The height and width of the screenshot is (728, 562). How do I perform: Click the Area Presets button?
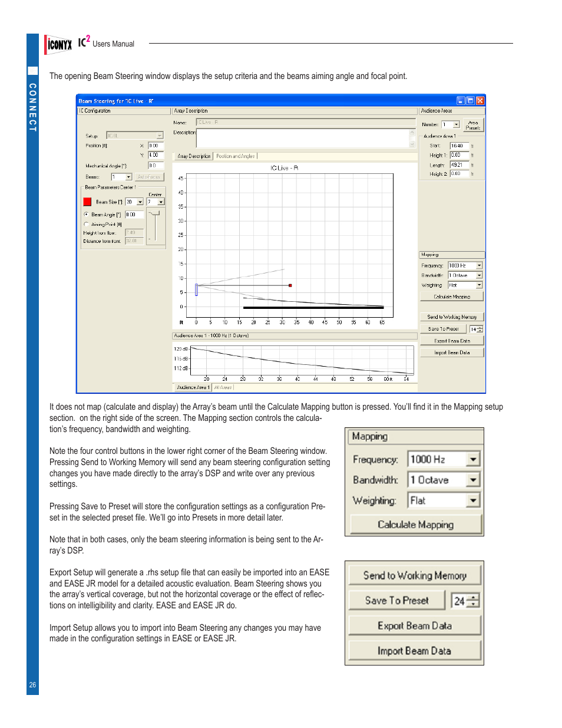click(x=473, y=125)
